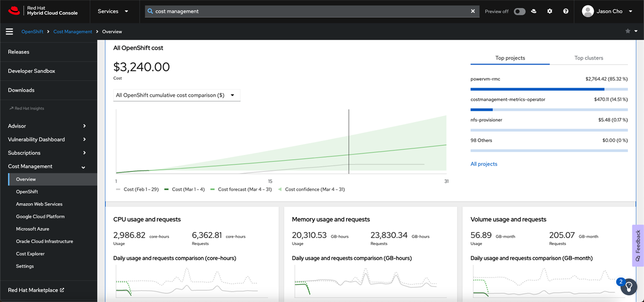Clear the search field with the X icon
Image resolution: width=644 pixels, height=302 pixels.
coord(473,11)
